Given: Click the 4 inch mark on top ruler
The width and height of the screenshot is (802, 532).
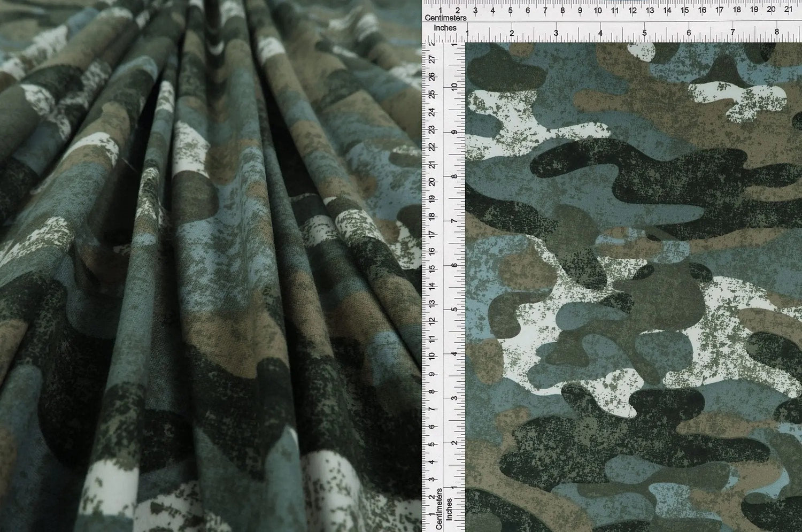Looking at the screenshot, I should [x=600, y=33].
